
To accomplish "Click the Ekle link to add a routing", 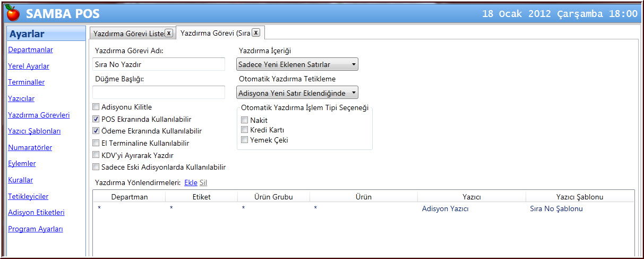I will click(190, 182).
